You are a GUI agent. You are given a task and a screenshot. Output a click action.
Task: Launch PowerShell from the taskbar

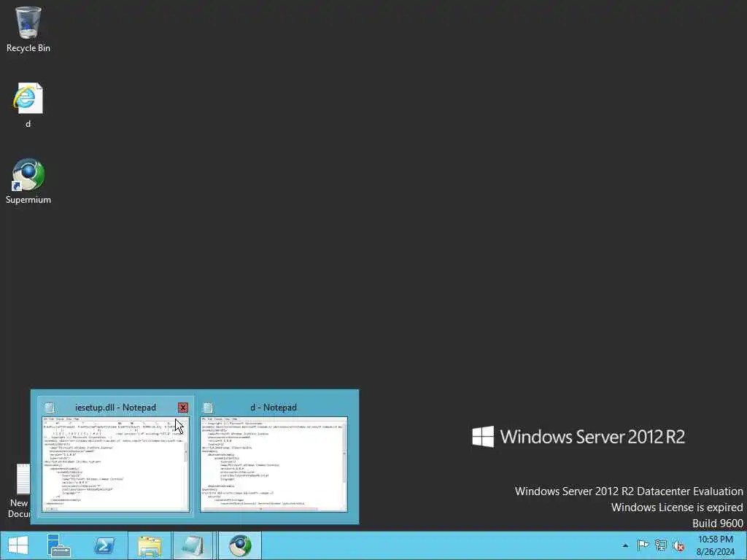[x=104, y=545]
